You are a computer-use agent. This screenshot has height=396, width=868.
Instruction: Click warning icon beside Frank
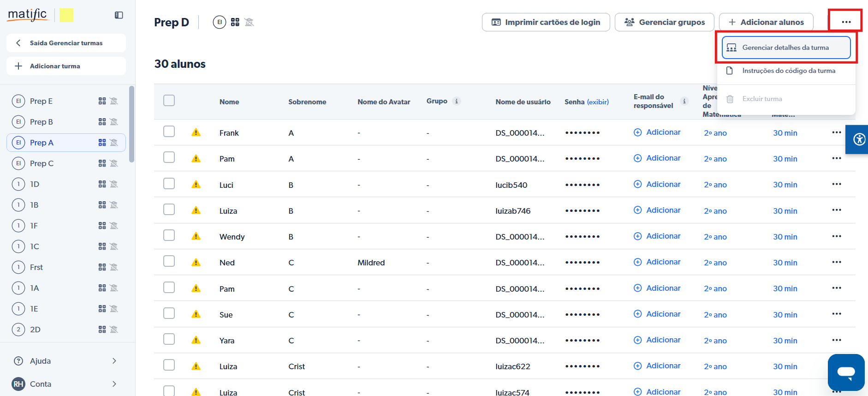(x=196, y=132)
